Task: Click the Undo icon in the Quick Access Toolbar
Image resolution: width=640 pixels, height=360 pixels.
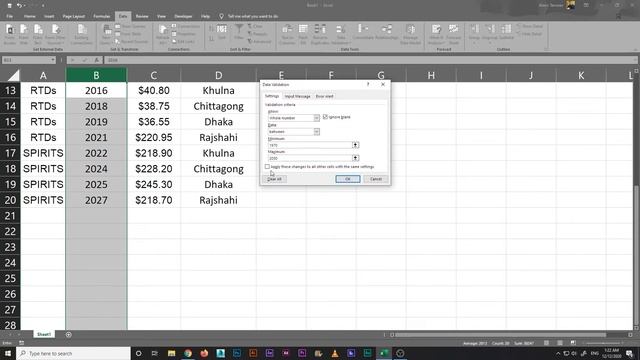Action: tap(19, 5)
